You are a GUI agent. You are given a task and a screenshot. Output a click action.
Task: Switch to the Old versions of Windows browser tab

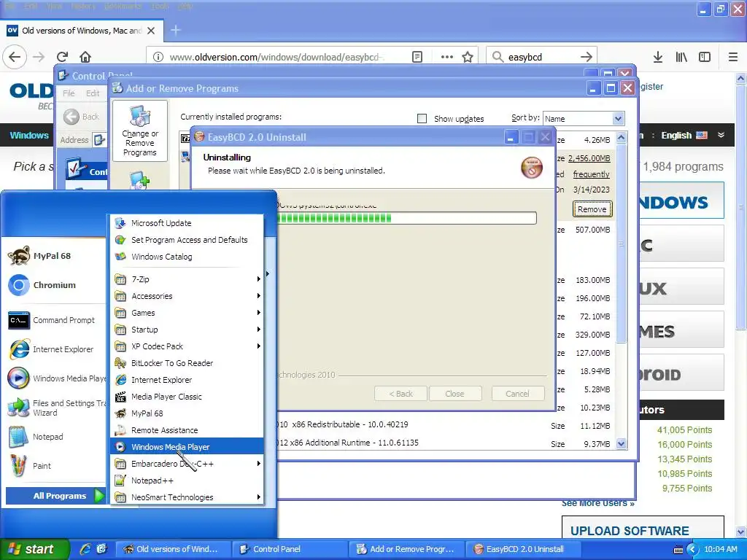coord(81,31)
